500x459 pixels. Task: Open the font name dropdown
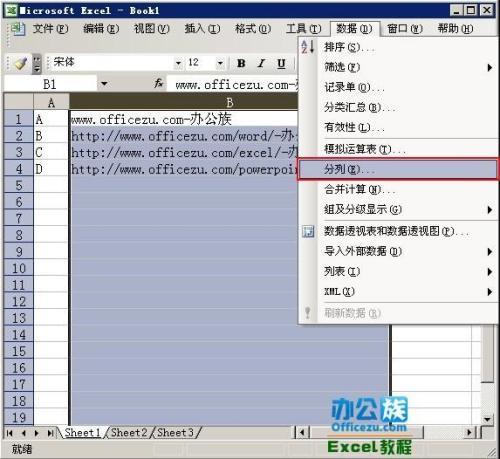(x=178, y=63)
